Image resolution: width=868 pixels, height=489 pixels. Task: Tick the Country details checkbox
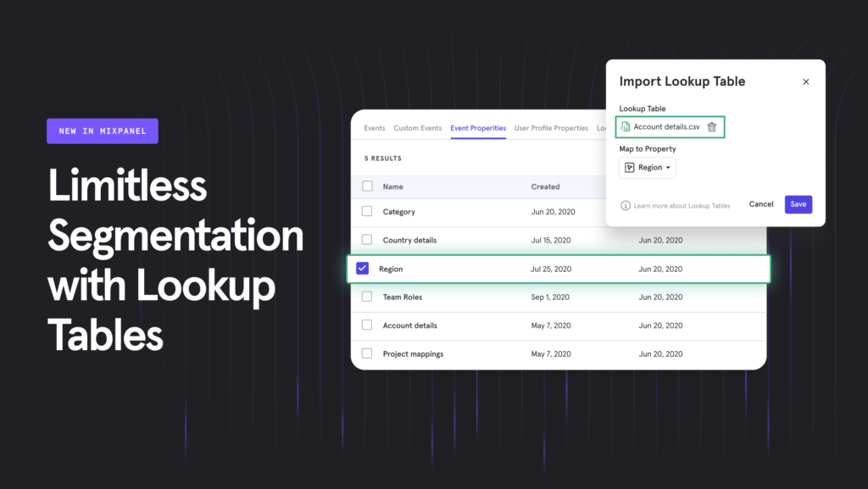pos(367,240)
